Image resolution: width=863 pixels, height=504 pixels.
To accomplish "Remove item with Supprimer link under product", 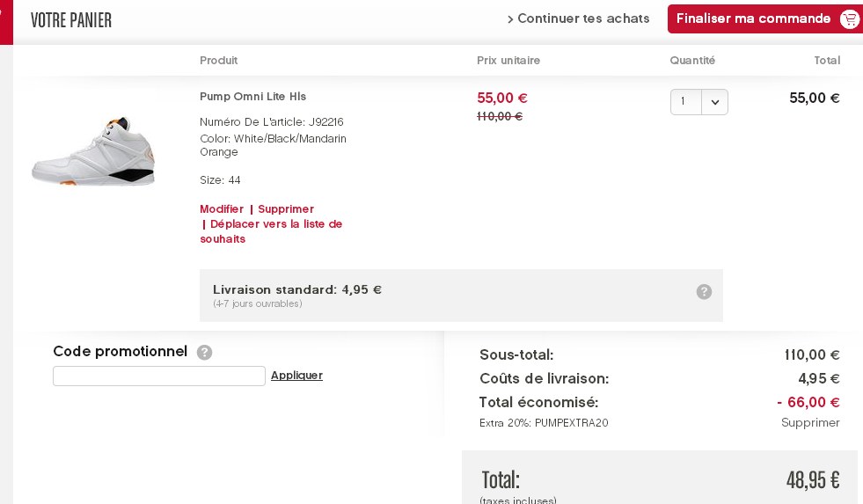I will point(286,209).
